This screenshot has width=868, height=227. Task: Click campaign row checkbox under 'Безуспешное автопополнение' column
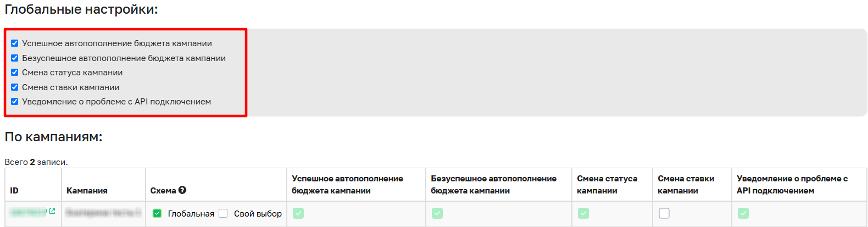pos(437,213)
